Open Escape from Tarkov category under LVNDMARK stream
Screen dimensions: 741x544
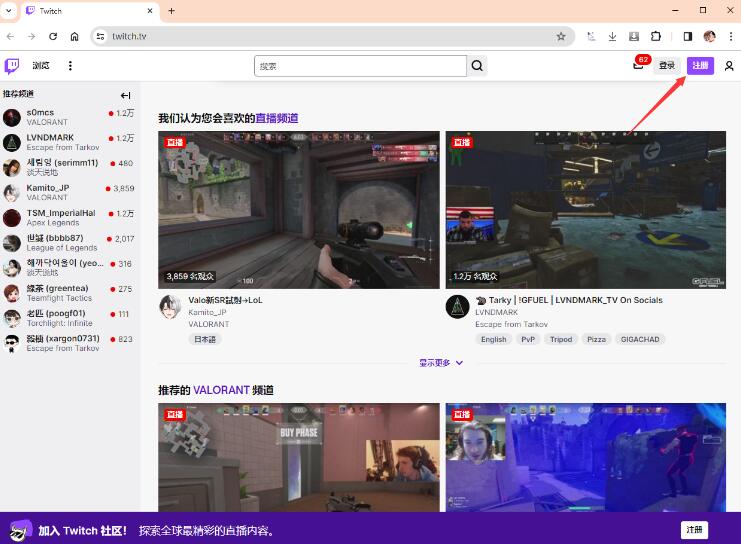click(511, 324)
